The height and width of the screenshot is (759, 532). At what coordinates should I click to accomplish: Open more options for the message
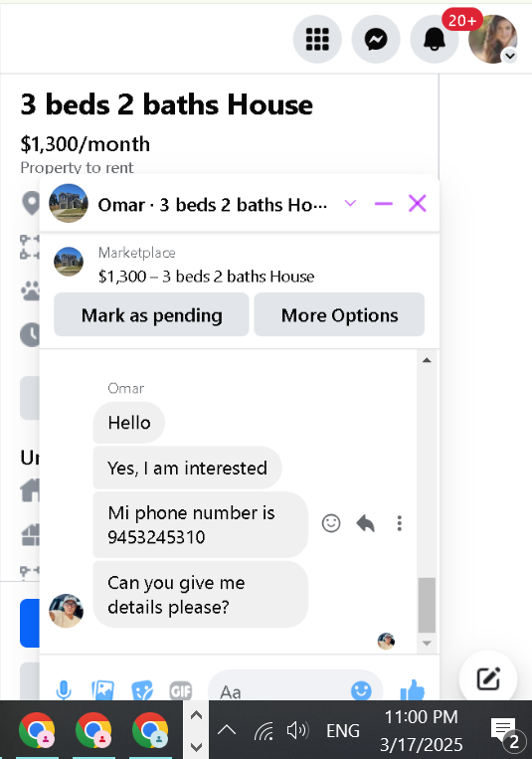click(x=400, y=523)
